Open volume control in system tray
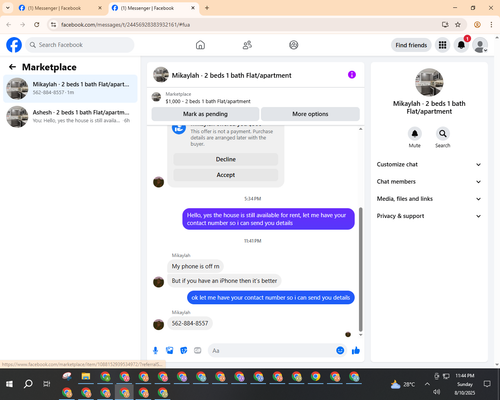 click(436, 392)
